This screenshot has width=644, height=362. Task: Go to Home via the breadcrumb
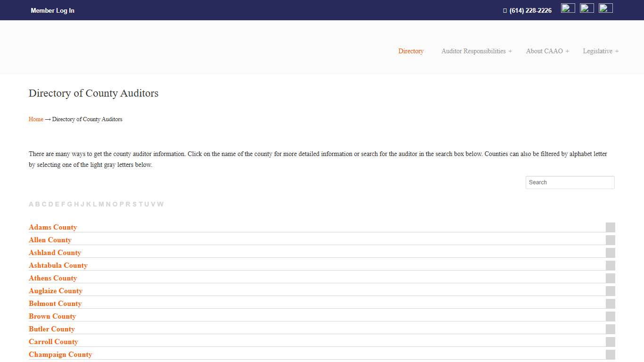click(36, 119)
